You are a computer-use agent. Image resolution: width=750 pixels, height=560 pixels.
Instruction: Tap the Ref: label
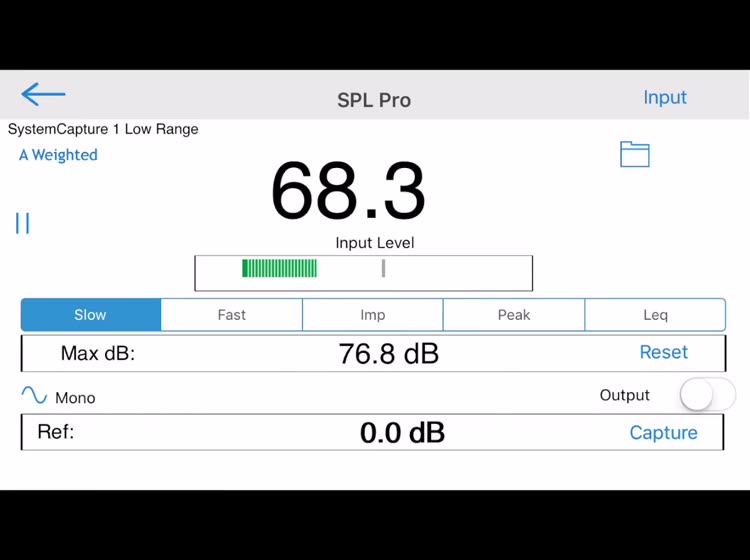point(56,432)
